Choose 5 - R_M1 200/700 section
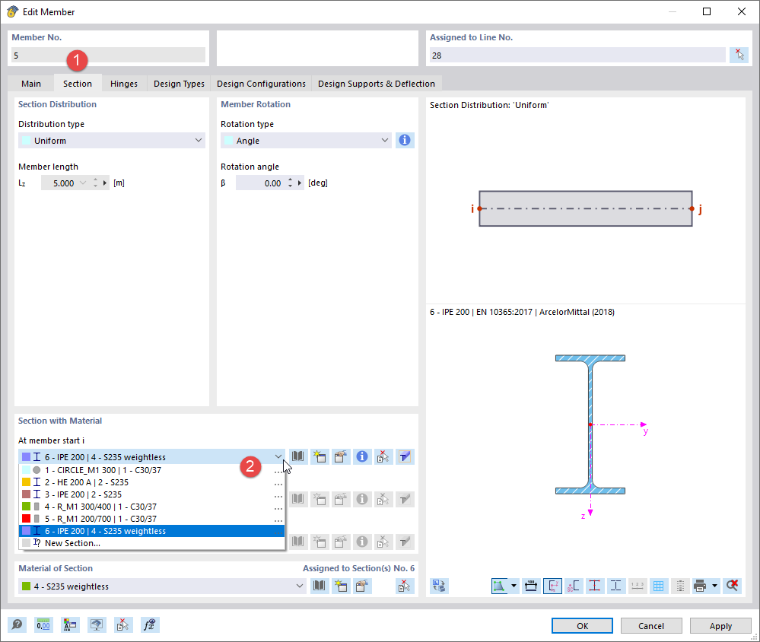 [152, 518]
